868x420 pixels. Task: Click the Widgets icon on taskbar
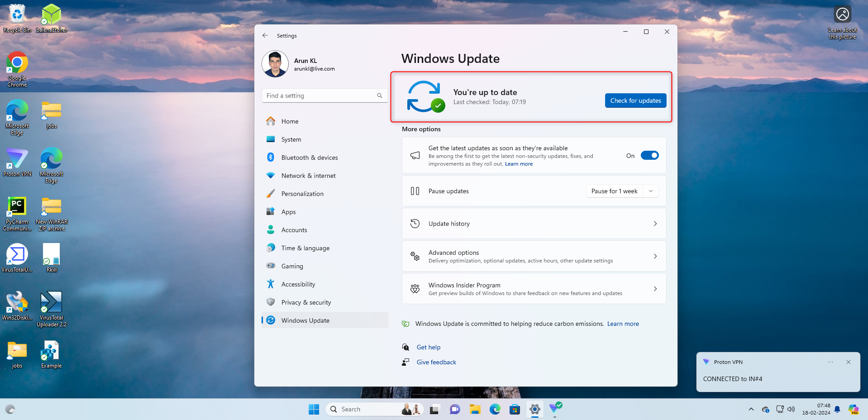[x=10, y=409]
